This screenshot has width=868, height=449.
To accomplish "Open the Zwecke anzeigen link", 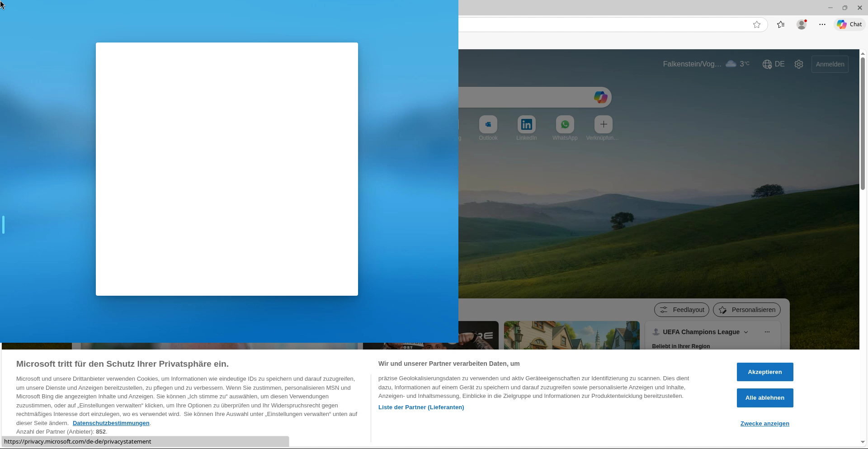I will click(x=764, y=424).
